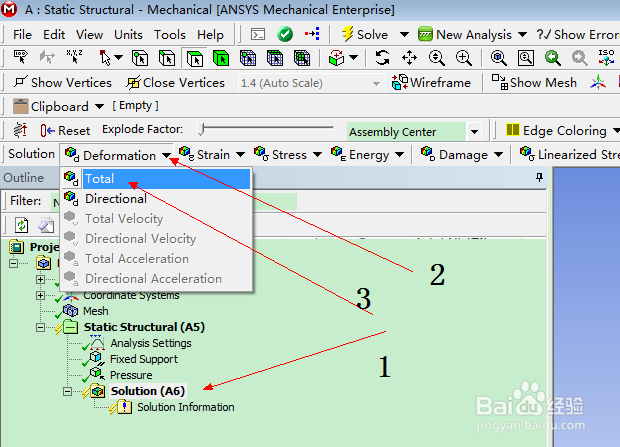Open the Auto Scale combo box

click(x=310, y=83)
